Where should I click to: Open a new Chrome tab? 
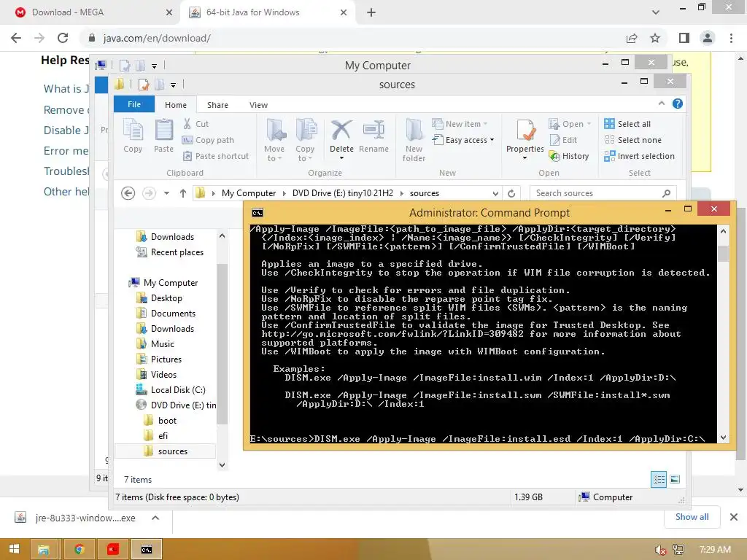click(371, 12)
